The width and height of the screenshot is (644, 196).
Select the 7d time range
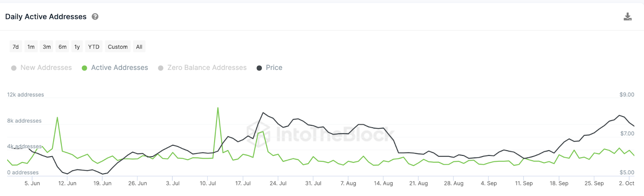16,47
